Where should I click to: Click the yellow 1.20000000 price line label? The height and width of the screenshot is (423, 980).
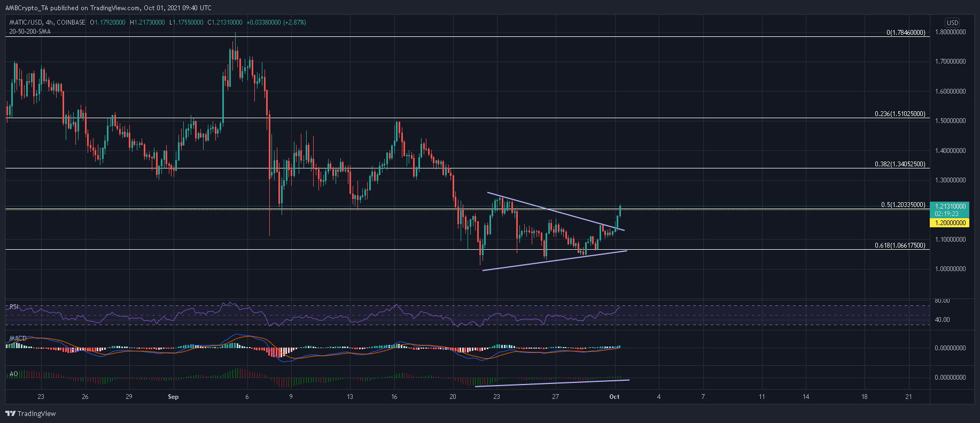tap(949, 223)
